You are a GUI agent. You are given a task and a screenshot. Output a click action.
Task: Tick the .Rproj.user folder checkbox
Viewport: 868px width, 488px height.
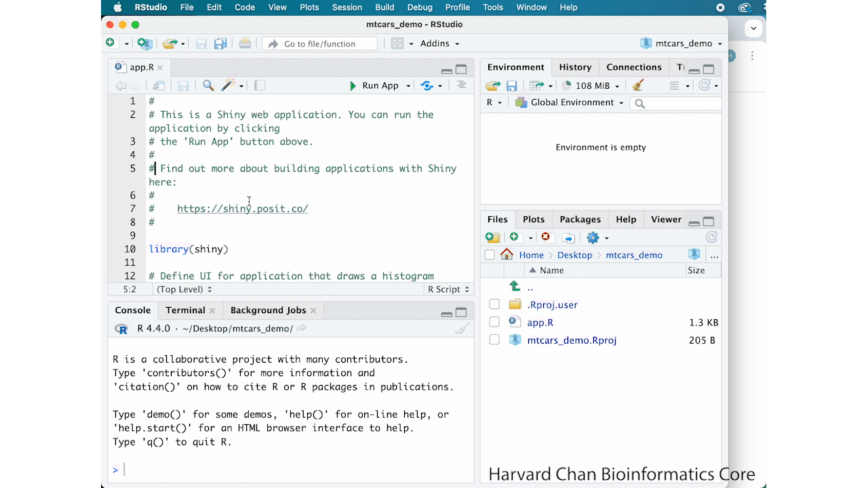tap(494, 305)
